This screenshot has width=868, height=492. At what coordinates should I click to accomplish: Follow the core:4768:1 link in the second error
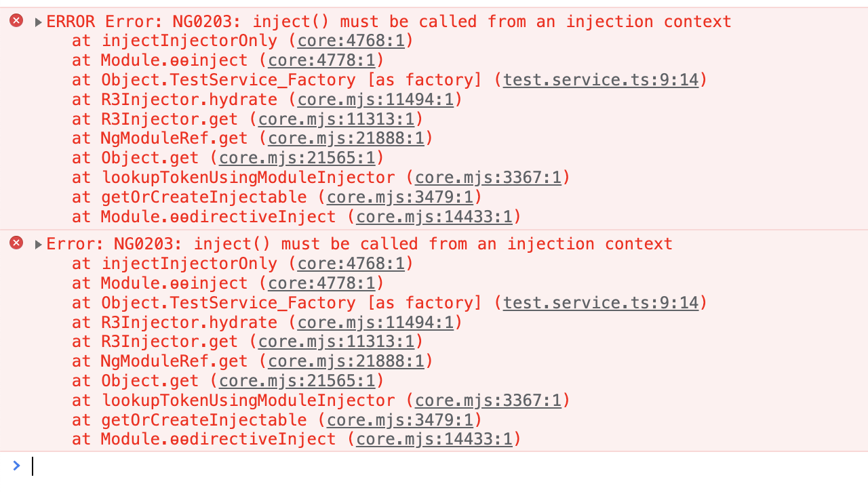pos(351,263)
